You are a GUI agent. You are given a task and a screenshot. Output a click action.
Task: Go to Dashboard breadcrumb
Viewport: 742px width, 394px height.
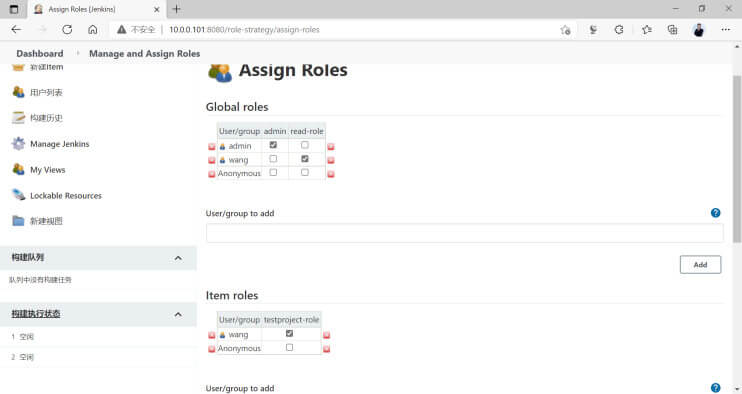[40, 53]
